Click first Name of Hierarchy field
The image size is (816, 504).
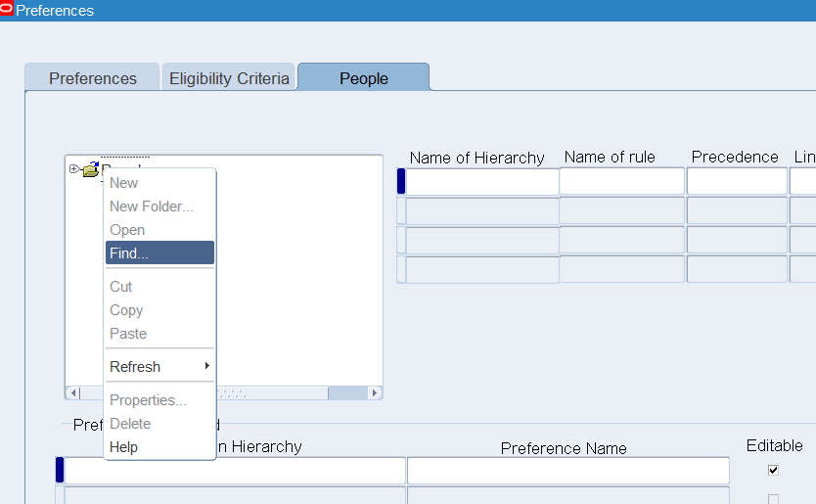482,181
